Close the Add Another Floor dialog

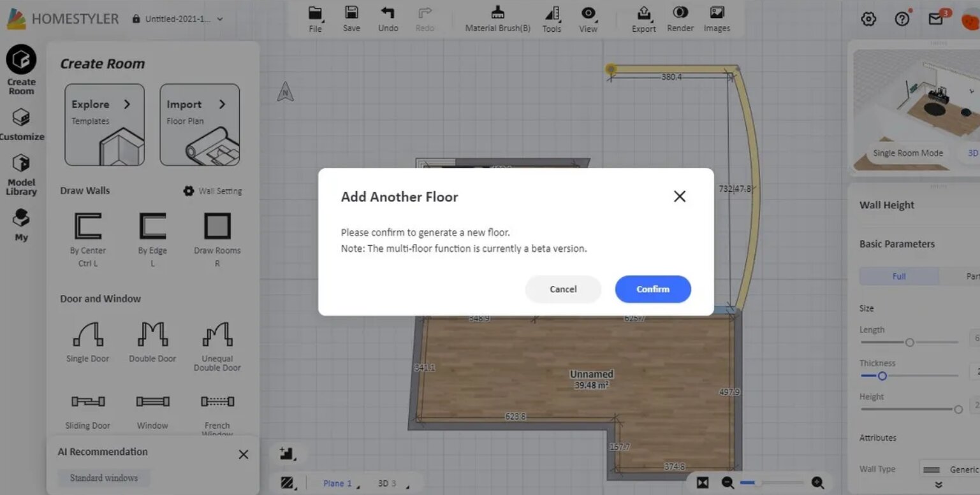680,196
